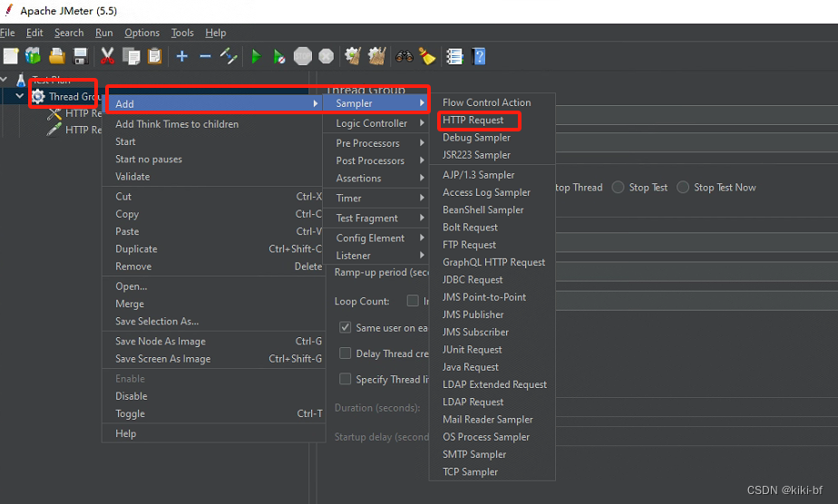Choose Test Fragment submenu
The width and height of the screenshot is (838, 504).
pyautogui.click(x=376, y=218)
